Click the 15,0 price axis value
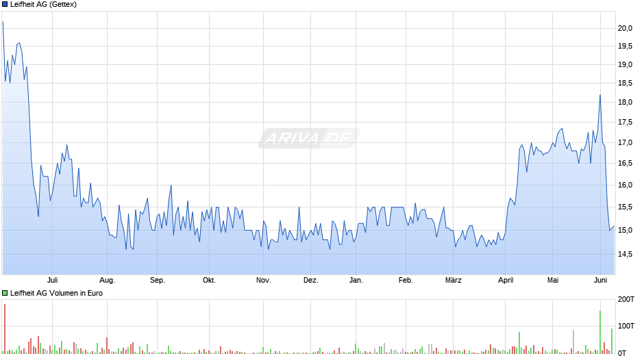This screenshot has height=360, width=644. coord(625,230)
